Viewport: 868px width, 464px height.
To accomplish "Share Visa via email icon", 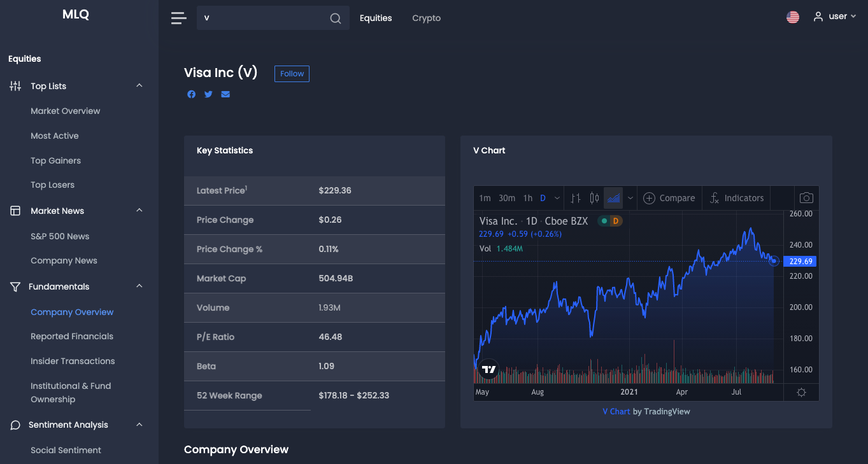I will 225,94.
